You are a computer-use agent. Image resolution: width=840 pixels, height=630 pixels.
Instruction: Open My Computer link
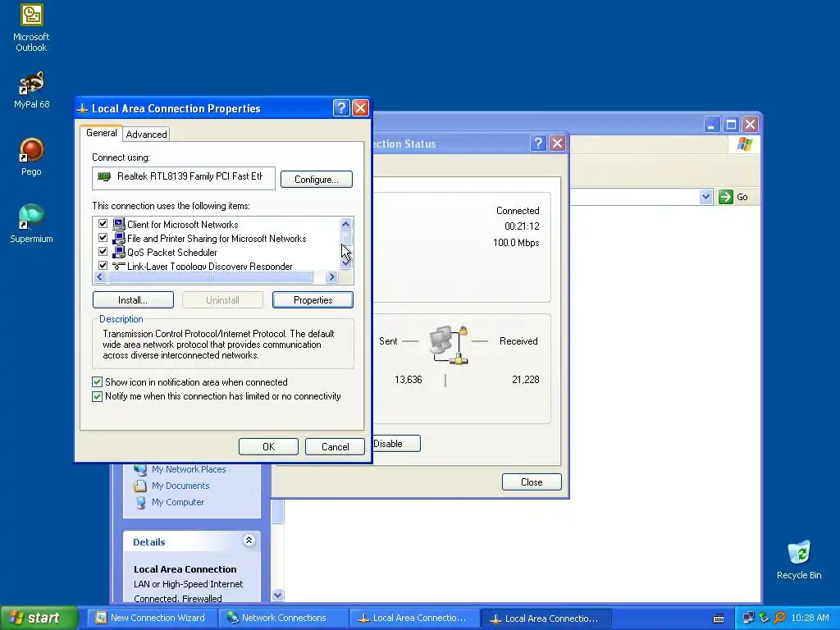(178, 503)
